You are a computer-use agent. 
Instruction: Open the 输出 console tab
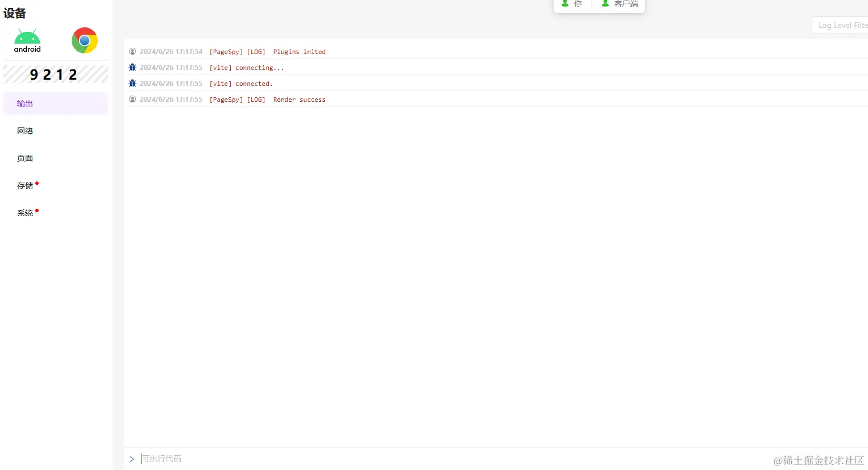click(56, 104)
